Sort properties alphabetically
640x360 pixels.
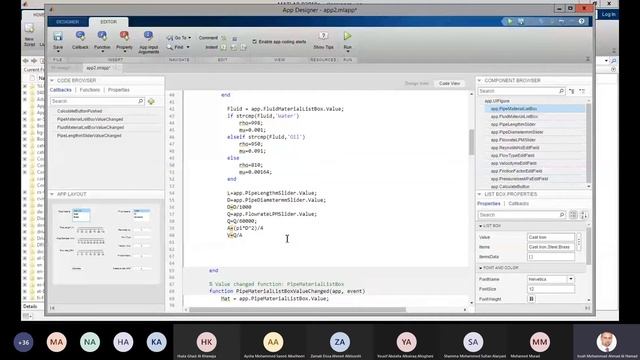pyautogui.click(x=584, y=215)
